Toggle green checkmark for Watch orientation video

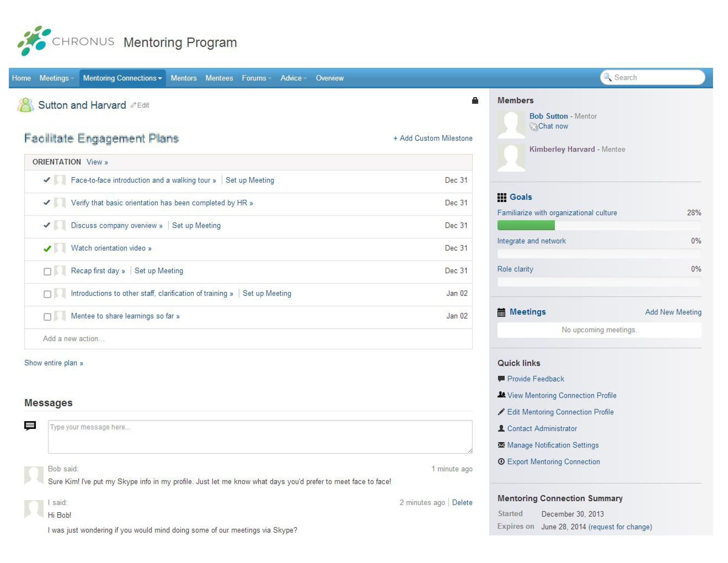click(47, 248)
